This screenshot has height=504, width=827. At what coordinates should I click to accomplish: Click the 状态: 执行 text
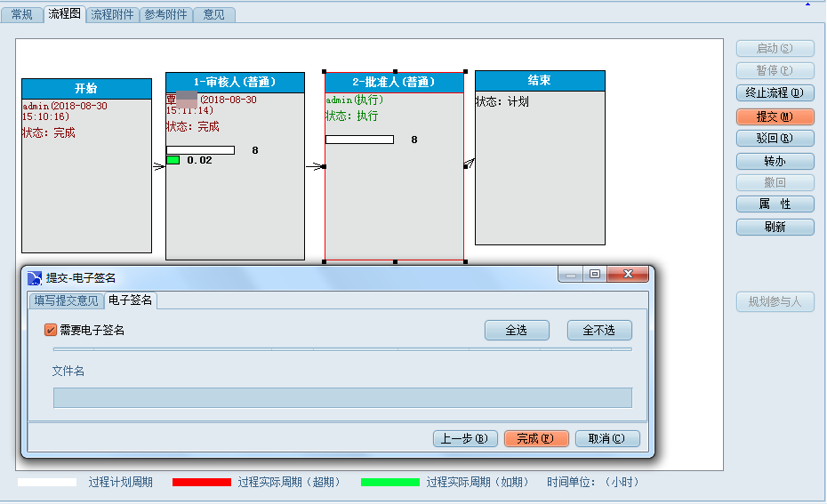pyautogui.click(x=352, y=116)
